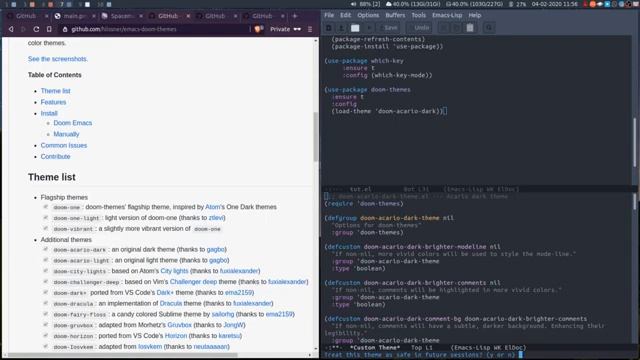Image resolution: width=640 pixels, height=360 pixels.
Task: Open the Atom link in doom-one description
Action: tap(212, 207)
